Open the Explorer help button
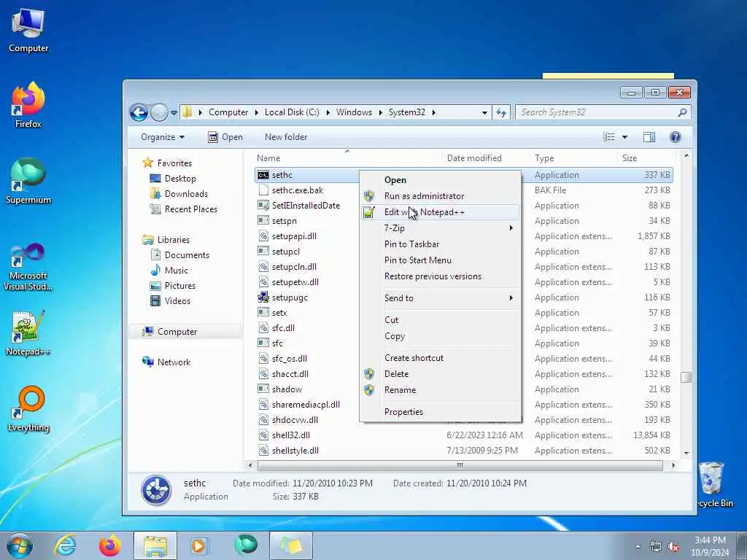The image size is (747, 560). click(675, 137)
